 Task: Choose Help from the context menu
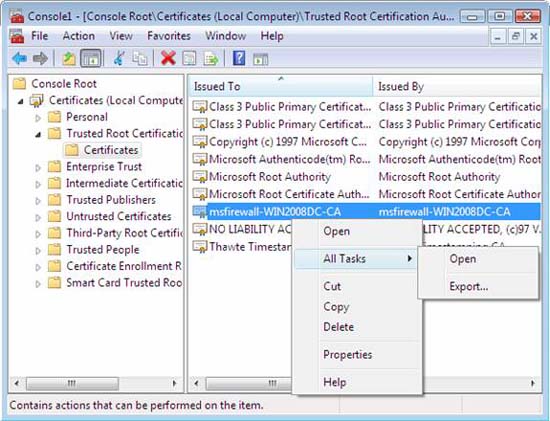(x=357, y=382)
